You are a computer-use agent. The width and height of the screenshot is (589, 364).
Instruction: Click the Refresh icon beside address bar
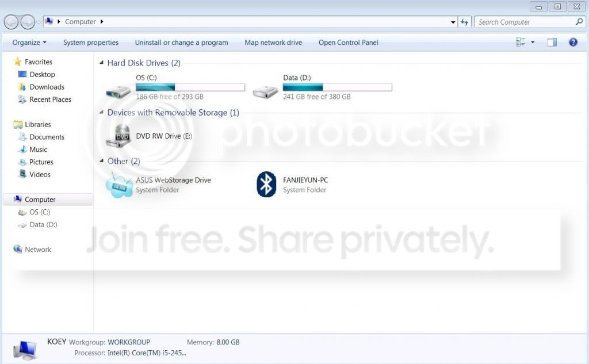(464, 22)
